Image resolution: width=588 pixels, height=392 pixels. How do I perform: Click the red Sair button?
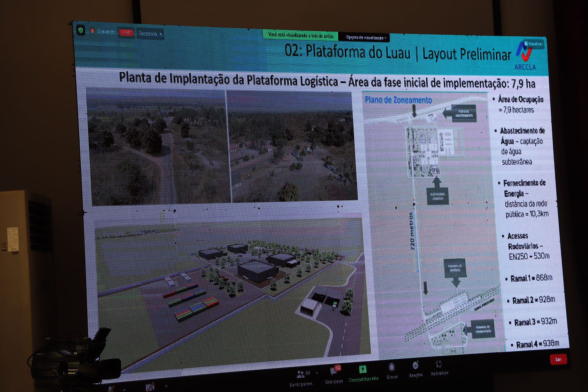[x=558, y=359]
